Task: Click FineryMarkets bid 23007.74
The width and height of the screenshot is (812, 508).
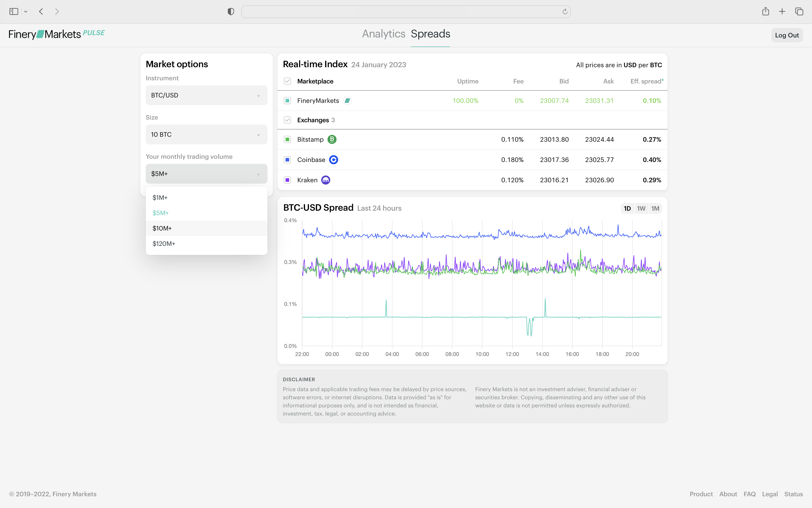Action: click(x=554, y=101)
